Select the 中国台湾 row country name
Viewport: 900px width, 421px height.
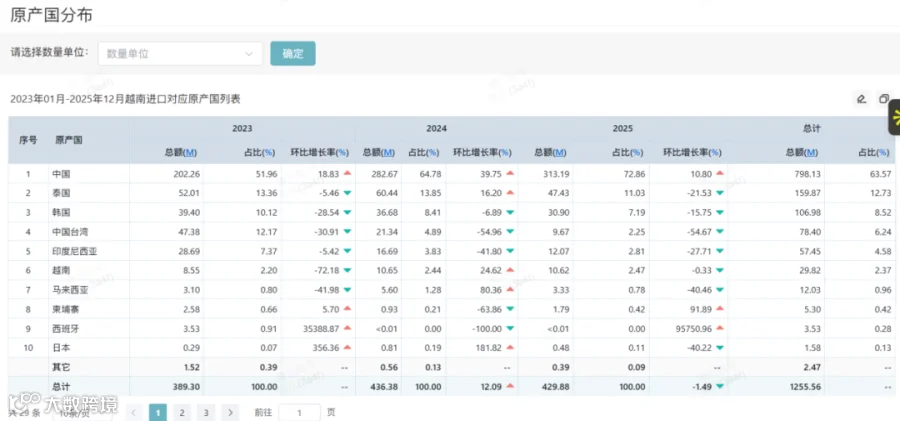click(x=70, y=232)
